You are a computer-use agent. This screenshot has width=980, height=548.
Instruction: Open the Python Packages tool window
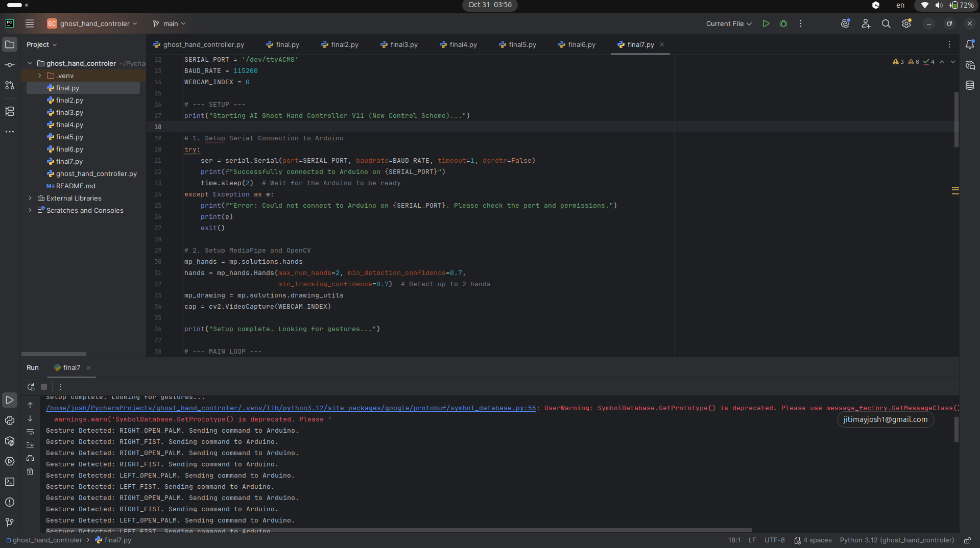10,441
